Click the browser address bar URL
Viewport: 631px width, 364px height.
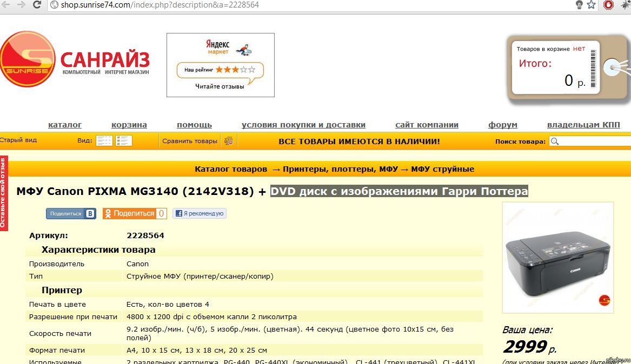160,5
